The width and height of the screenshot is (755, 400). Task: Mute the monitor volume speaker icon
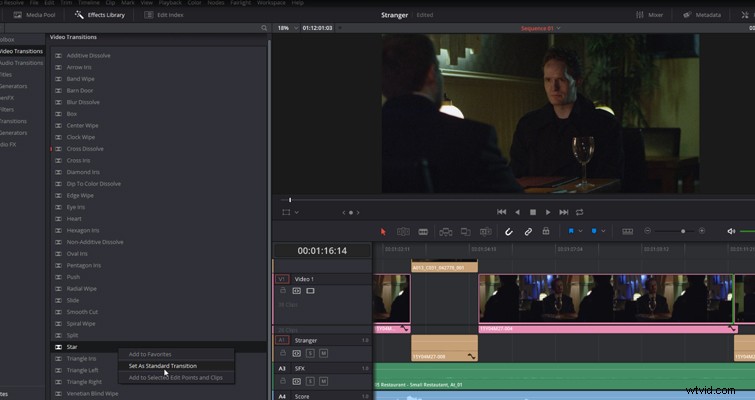(x=731, y=232)
